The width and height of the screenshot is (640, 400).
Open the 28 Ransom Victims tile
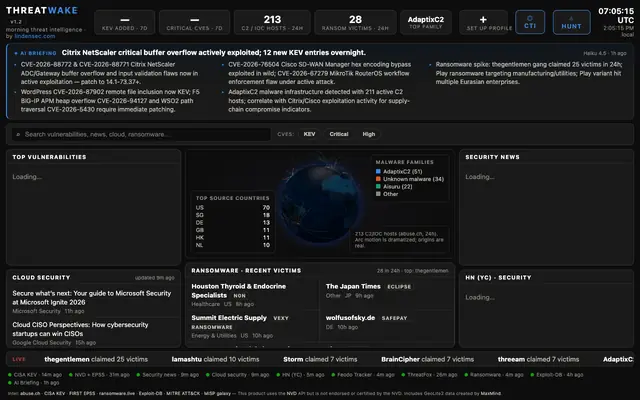[355, 22]
